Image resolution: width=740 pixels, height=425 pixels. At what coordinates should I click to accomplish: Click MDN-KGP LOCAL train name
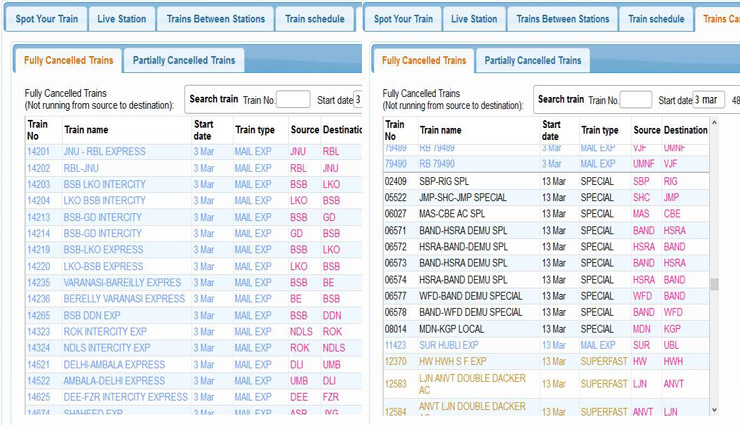tap(452, 329)
